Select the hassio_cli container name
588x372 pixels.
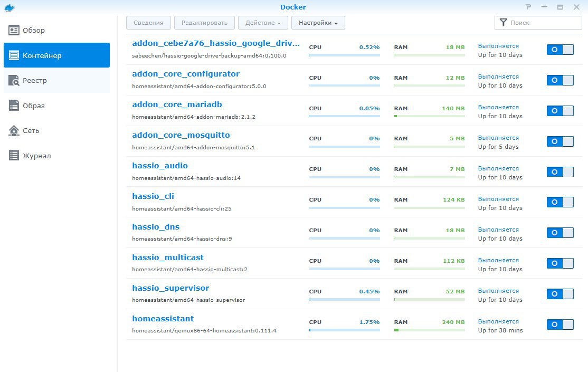pos(153,196)
